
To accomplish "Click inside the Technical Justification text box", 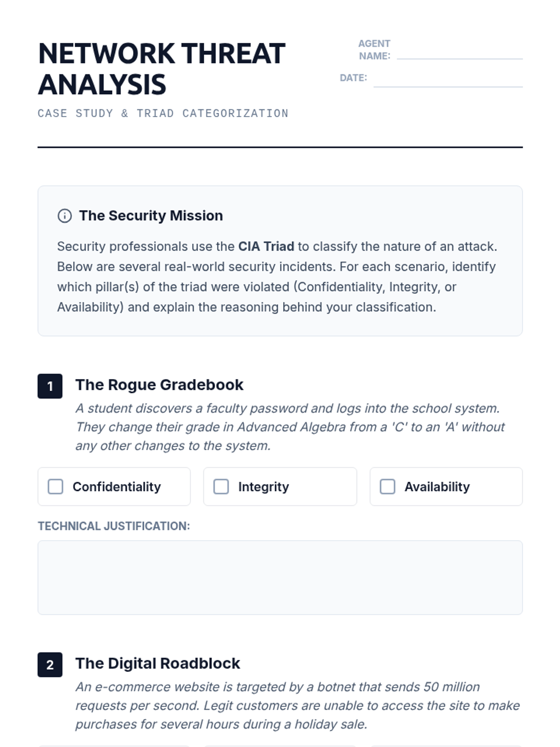I will point(280,577).
